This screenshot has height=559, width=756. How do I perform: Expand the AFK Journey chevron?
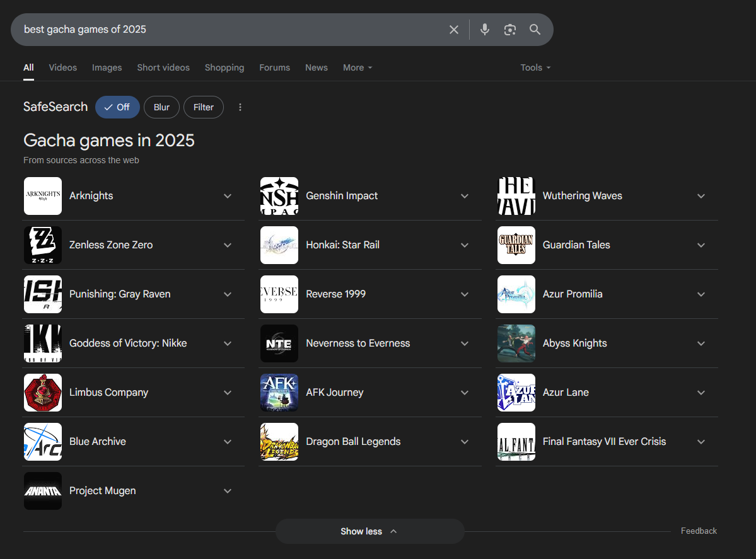[x=464, y=393]
